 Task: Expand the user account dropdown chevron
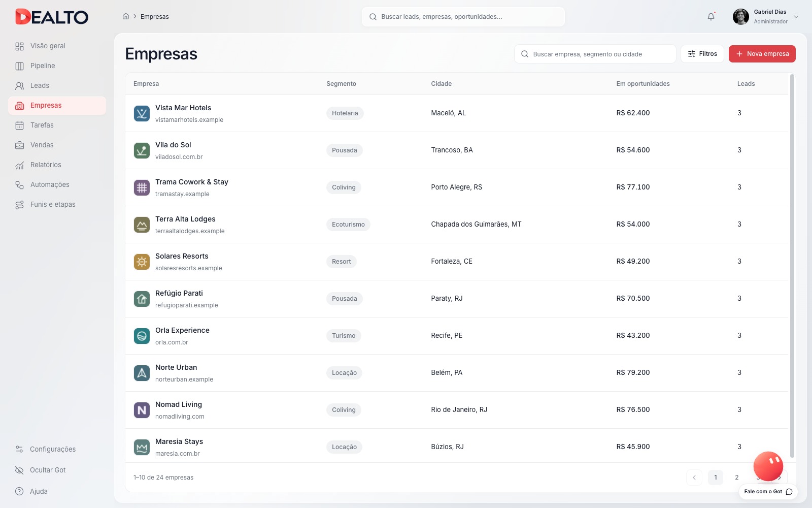pos(796,17)
